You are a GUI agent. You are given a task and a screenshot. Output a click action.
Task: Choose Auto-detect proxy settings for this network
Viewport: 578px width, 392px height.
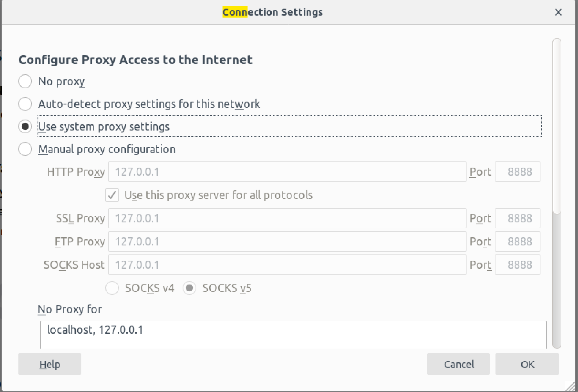pyautogui.click(x=25, y=104)
